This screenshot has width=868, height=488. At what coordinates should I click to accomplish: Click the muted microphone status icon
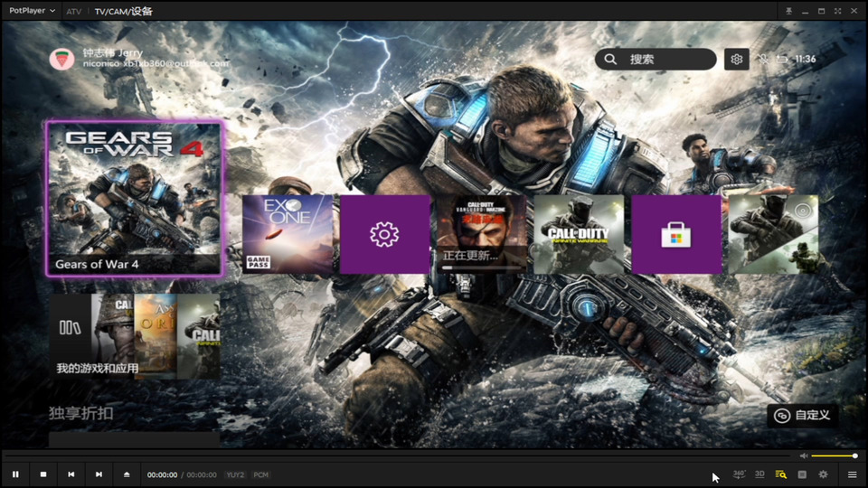point(763,60)
